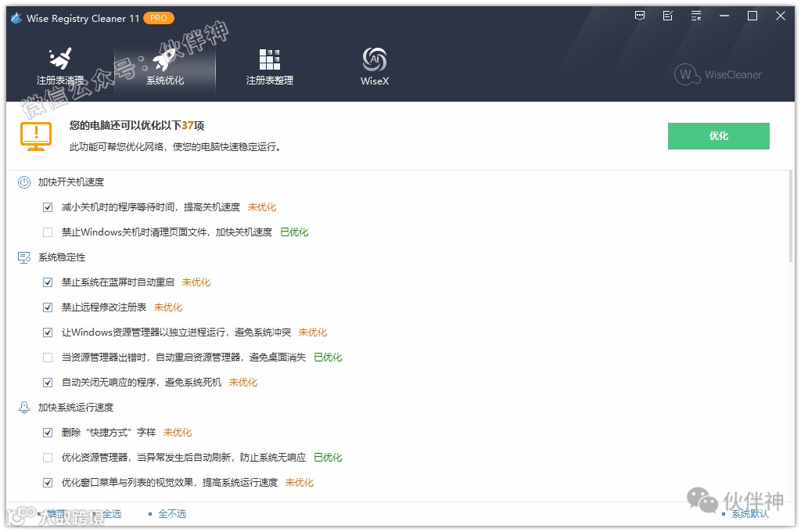Uncheck 自动关闭无响应的程序 checkbox

click(48, 383)
